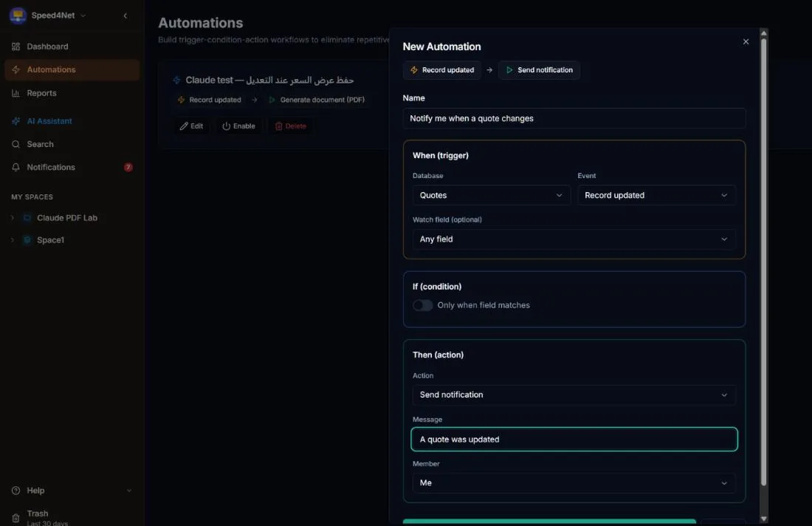Click the Claude PDF Lab folder icon

[x=27, y=218]
